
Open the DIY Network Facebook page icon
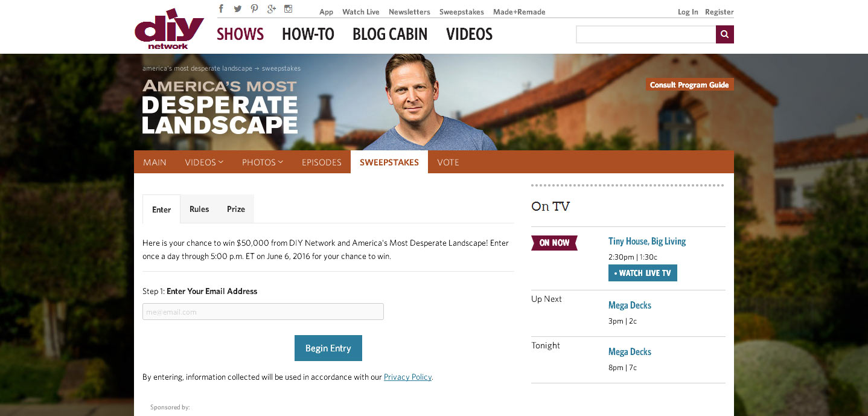coord(222,8)
